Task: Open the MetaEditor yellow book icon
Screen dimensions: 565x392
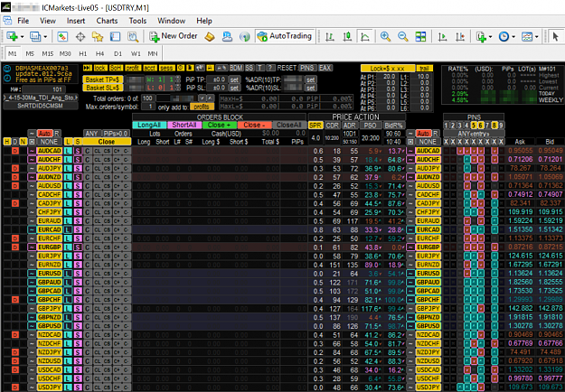Action: pos(210,36)
